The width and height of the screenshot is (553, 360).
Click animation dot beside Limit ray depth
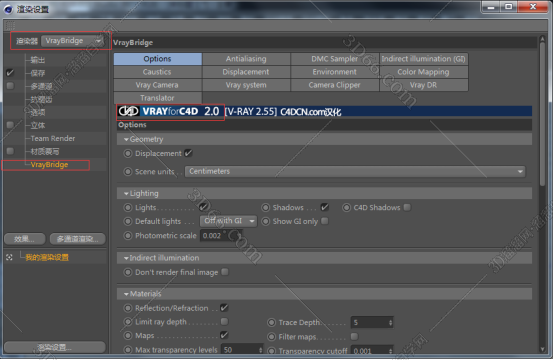point(128,322)
